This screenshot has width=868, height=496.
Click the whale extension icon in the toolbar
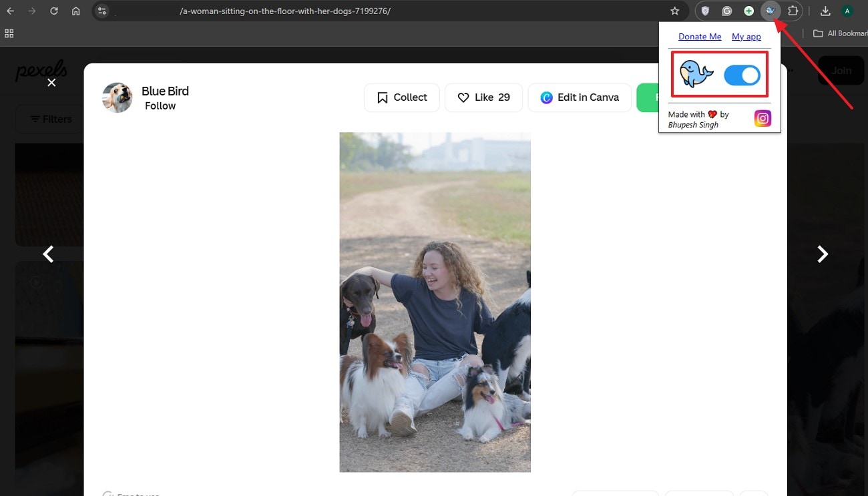771,11
